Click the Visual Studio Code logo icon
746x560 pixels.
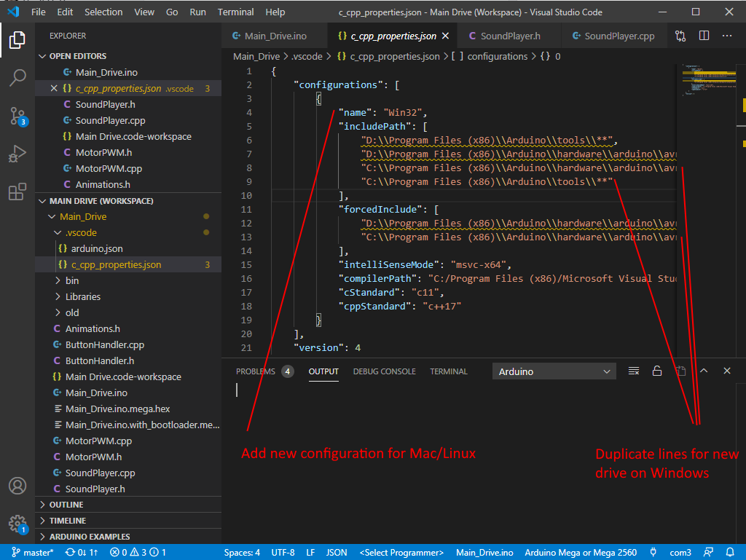click(x=13, y=12)
